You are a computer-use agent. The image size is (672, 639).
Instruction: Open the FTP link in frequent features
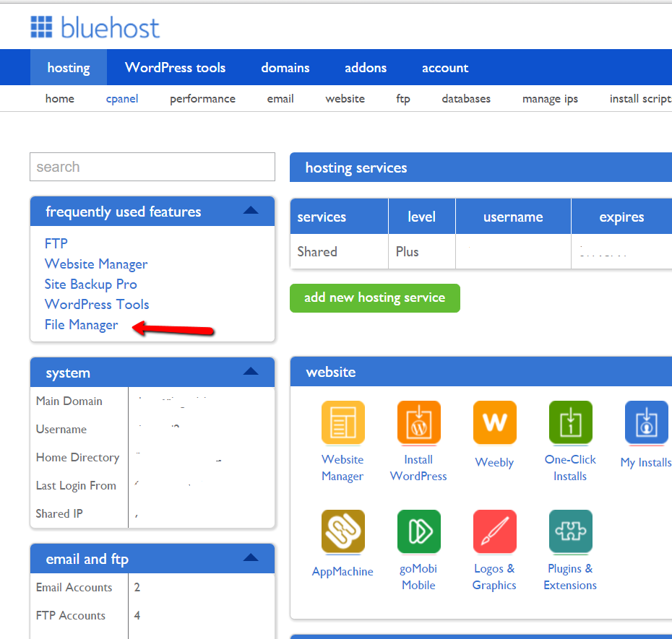[x=56, y=243]
